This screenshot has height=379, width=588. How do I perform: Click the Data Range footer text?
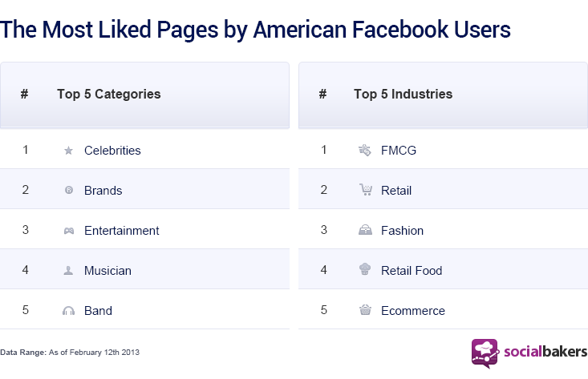[x=70, y=353]
